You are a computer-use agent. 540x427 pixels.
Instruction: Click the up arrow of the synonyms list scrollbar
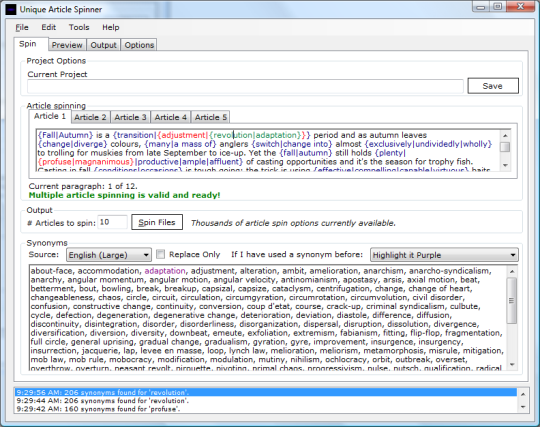tap(512, 272)
